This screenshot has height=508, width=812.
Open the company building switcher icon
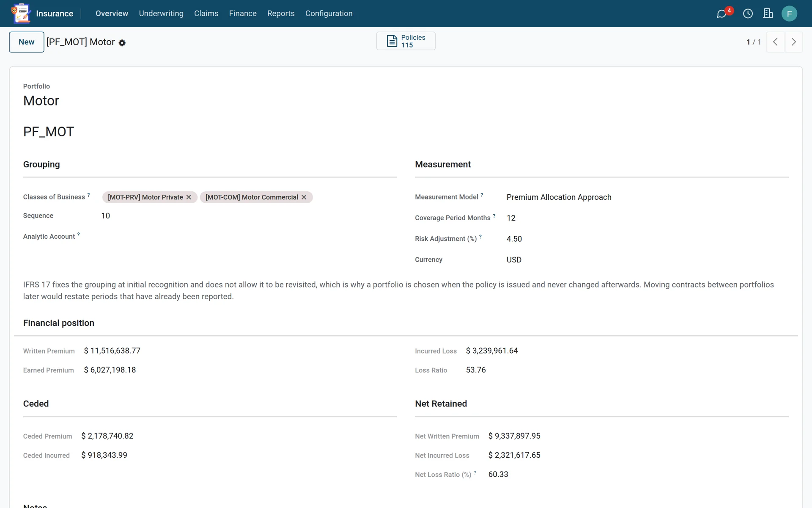coord(768,14)
